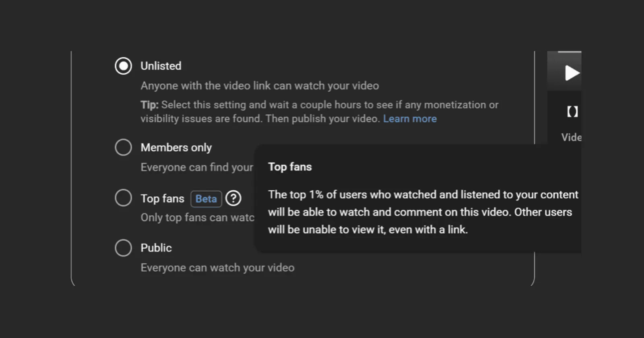The width and height of the screenshot is (644, 338).
Task: Click the Members only label
Action: (x=176, y=148)
